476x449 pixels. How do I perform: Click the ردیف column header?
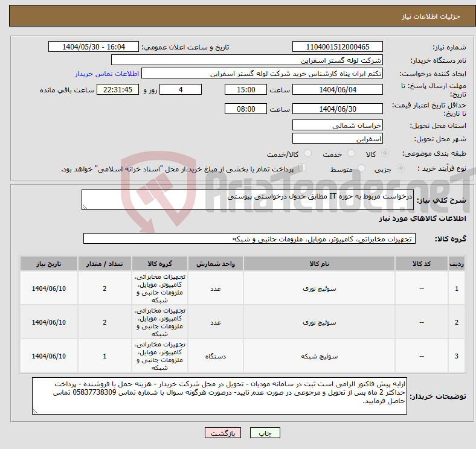456,264
